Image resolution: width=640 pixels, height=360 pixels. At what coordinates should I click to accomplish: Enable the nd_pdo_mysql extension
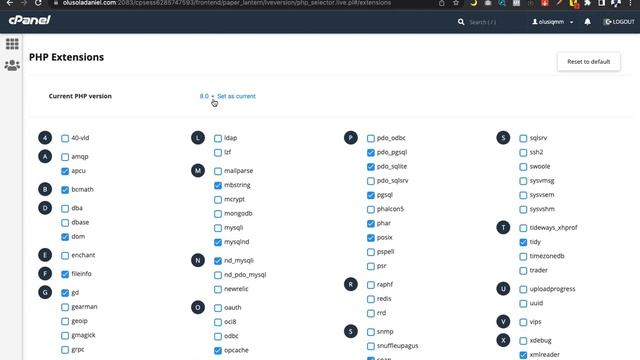click(x=218, y=275)
